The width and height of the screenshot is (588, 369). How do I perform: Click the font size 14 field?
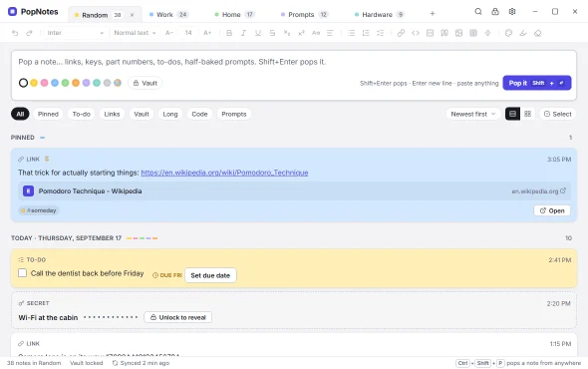pos(188,33)
